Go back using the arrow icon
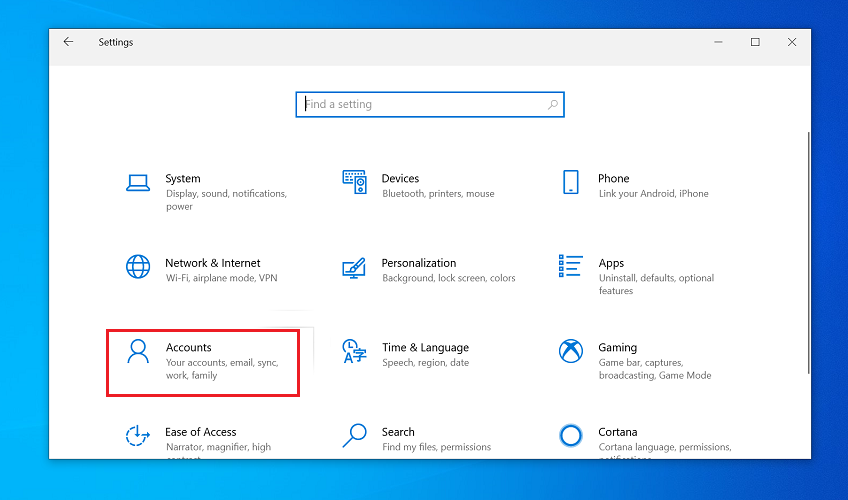Image resolution: width=848 pixels, height=500 pixels. pyautogui.click(x=68, y=42)
